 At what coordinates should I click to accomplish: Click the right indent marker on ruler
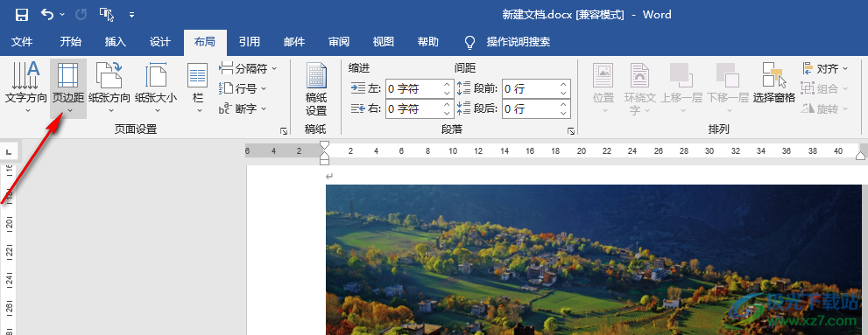(861, 156)
